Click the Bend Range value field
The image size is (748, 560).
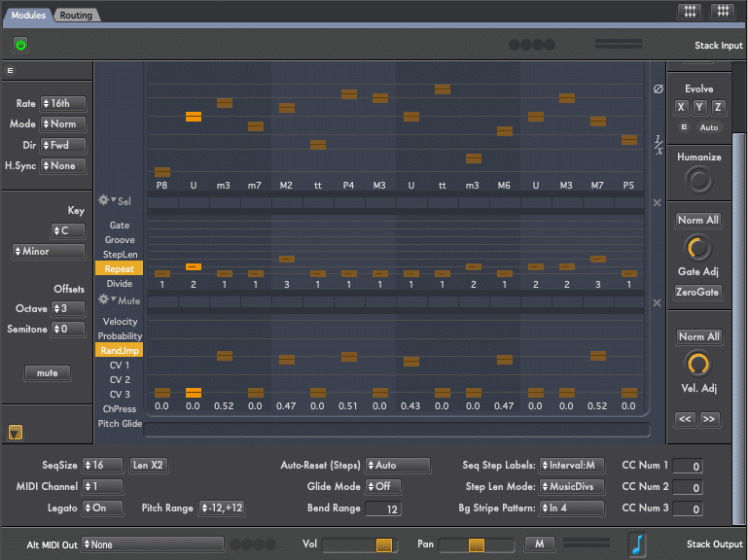[383, 509]
